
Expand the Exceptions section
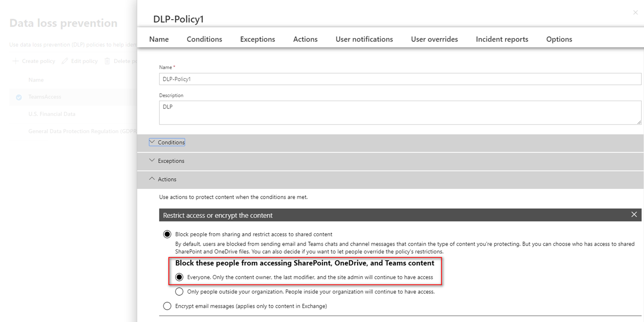pos(171,161)
